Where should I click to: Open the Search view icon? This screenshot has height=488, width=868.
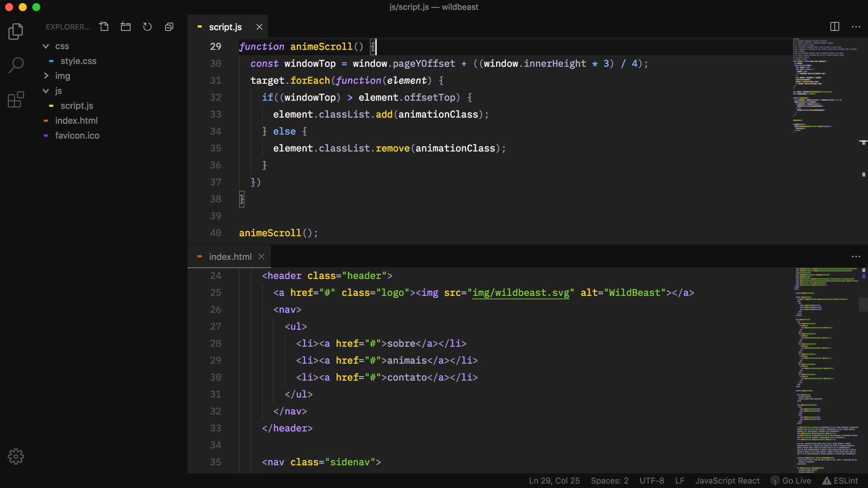click(x=16, y=65)
